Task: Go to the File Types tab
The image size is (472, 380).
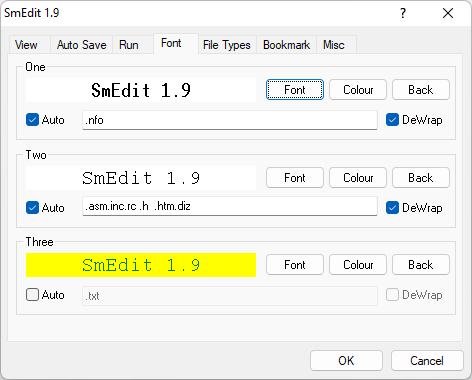Action: (x=227, y=45)
